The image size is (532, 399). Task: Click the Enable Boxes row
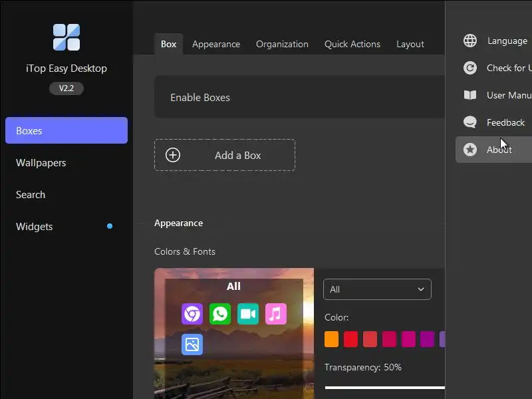coord(300,97)
